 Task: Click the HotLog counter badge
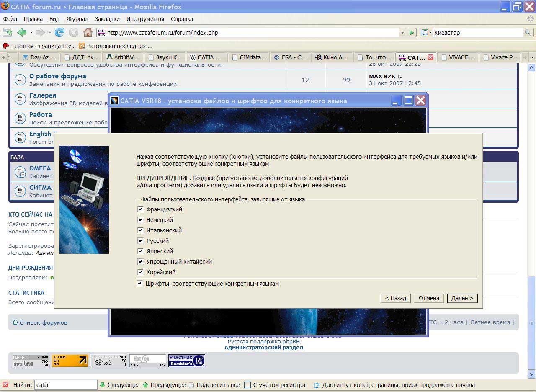[148, 361]
